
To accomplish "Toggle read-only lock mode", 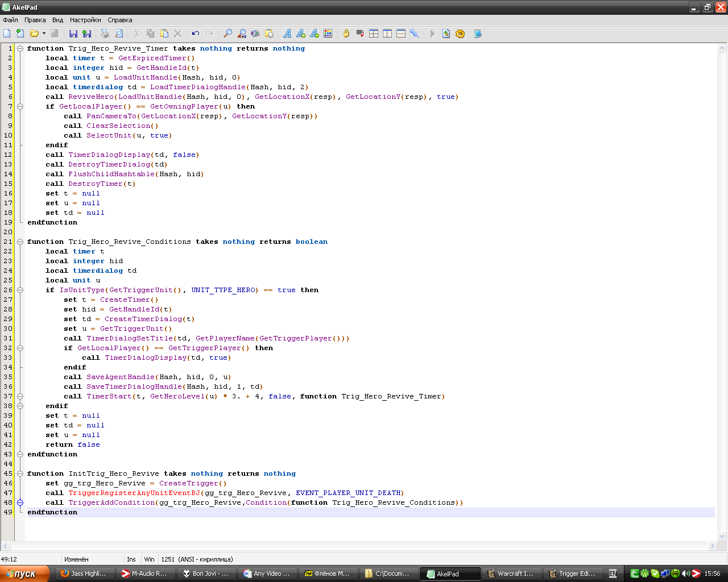I will click(346, 34).
